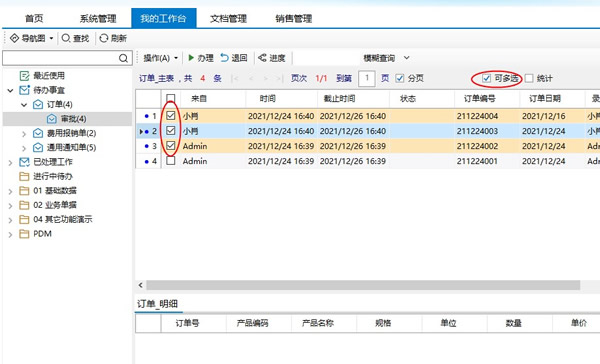The image size is (600, 364).
Task: Expand the PDM folder arrow
Action: 10,235
